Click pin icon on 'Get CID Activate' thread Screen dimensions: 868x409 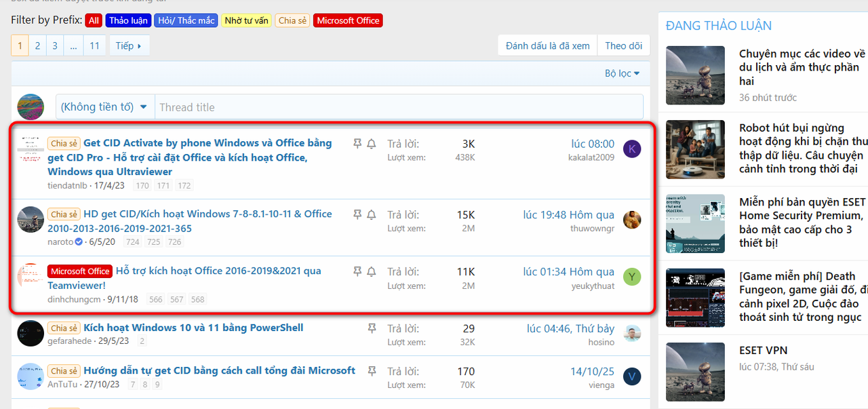[x=357, y=144]
